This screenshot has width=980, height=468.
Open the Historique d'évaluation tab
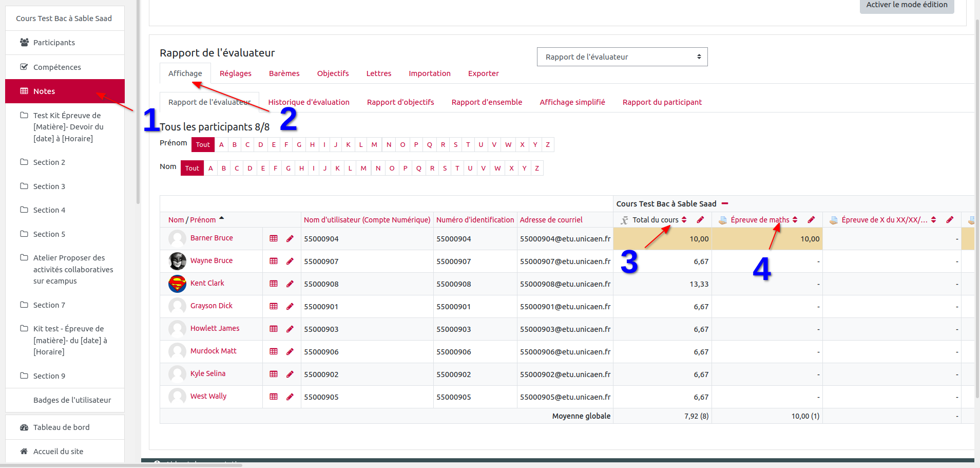309,102
